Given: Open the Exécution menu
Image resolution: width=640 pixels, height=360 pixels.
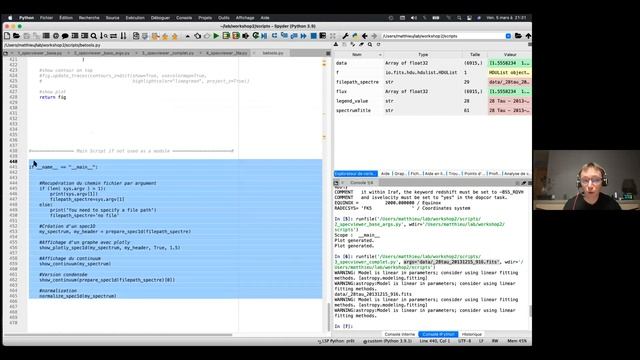Looking at the screenshot, I should (x=135, y=18).
